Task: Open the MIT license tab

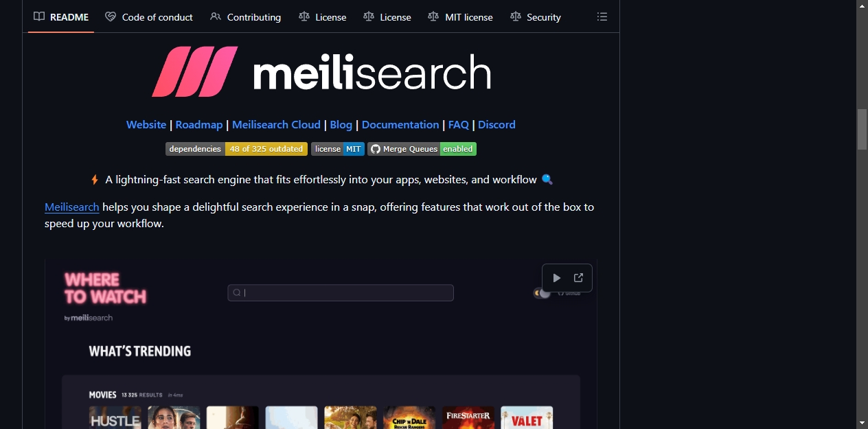Action: [460, 17]
